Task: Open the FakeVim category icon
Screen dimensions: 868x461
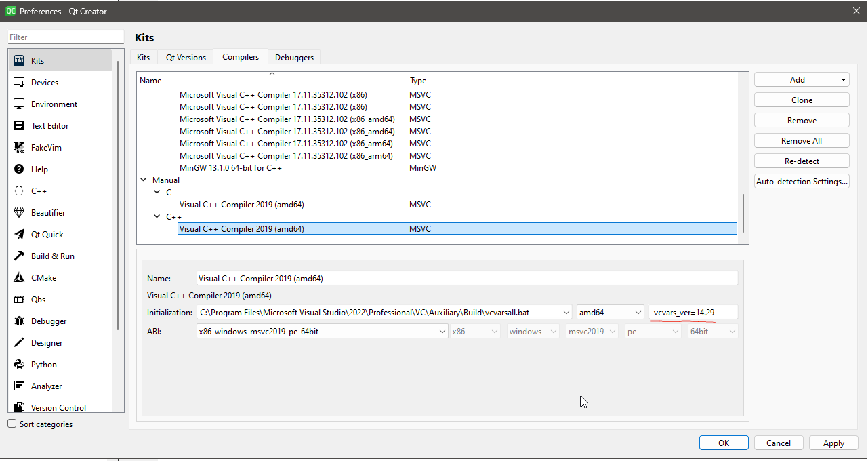Action: pyautogui.click(x=19, y=147)
